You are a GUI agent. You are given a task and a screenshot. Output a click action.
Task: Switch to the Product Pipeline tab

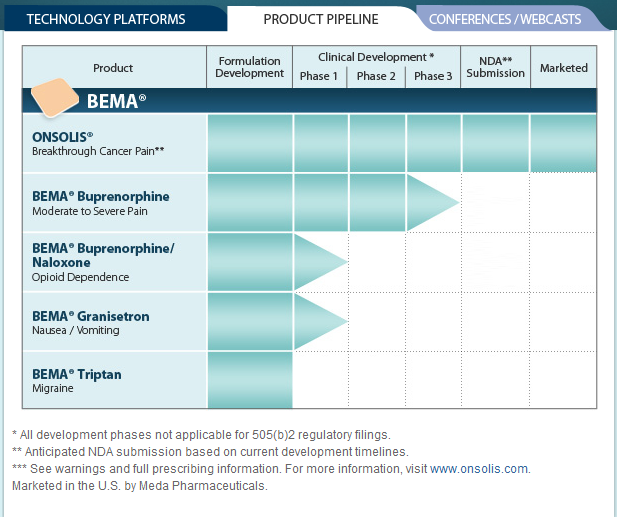(x=321, y=19)
